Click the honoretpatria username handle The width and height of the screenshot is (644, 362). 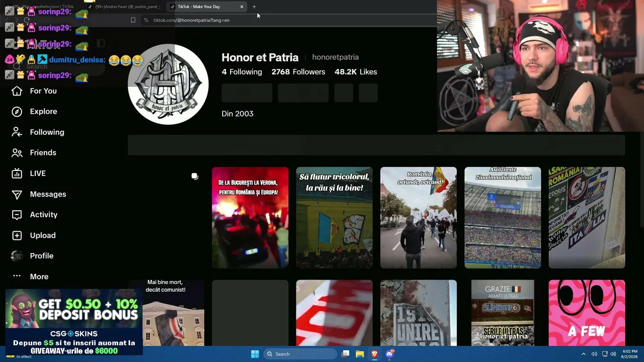pyautogui.click(x=336, y=57)
